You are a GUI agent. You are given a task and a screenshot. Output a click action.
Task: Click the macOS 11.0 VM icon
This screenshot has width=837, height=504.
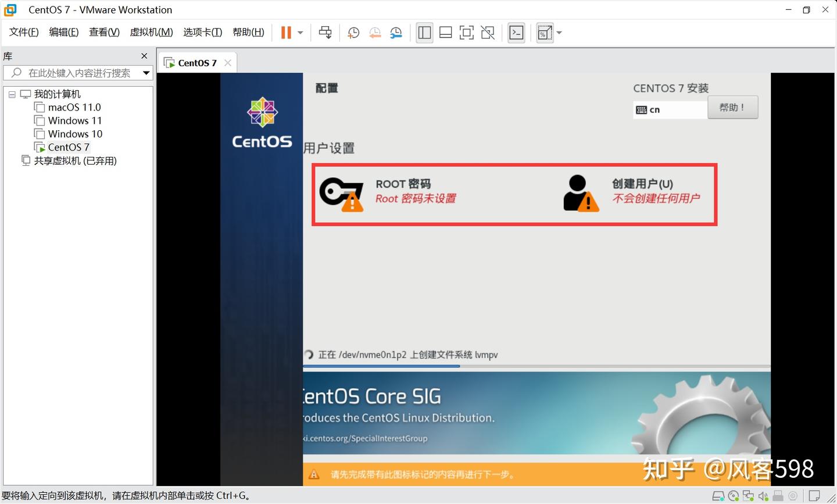tap(40, 107)
